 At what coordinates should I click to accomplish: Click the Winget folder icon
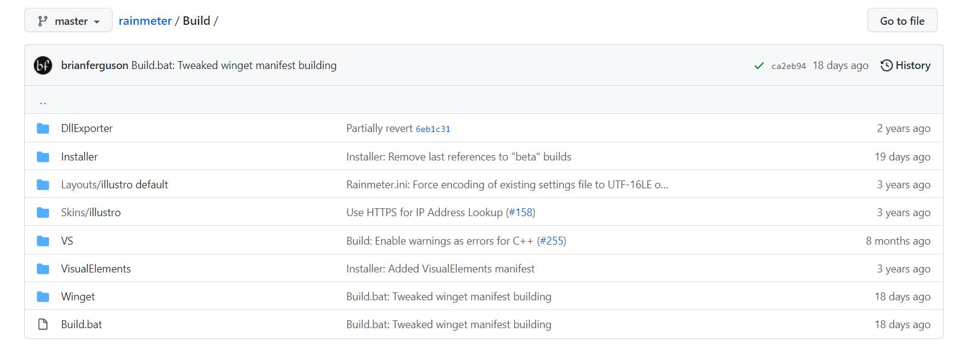click(x=43, y=297)
